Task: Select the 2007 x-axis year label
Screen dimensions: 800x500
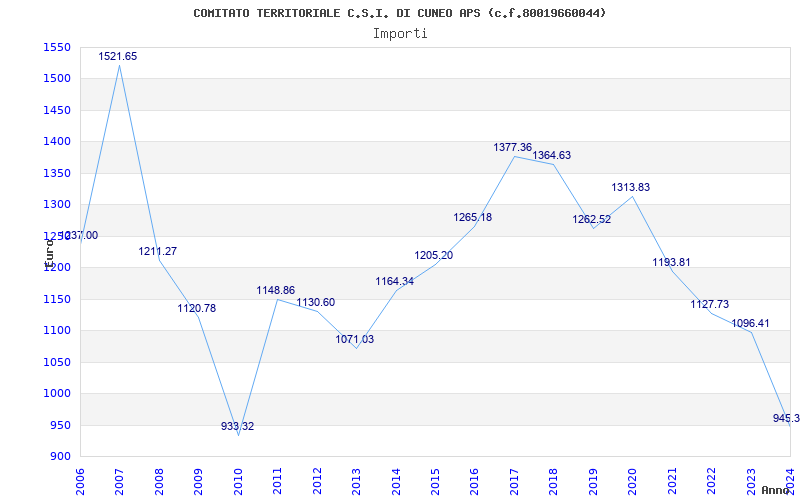Action: [119, 480]
